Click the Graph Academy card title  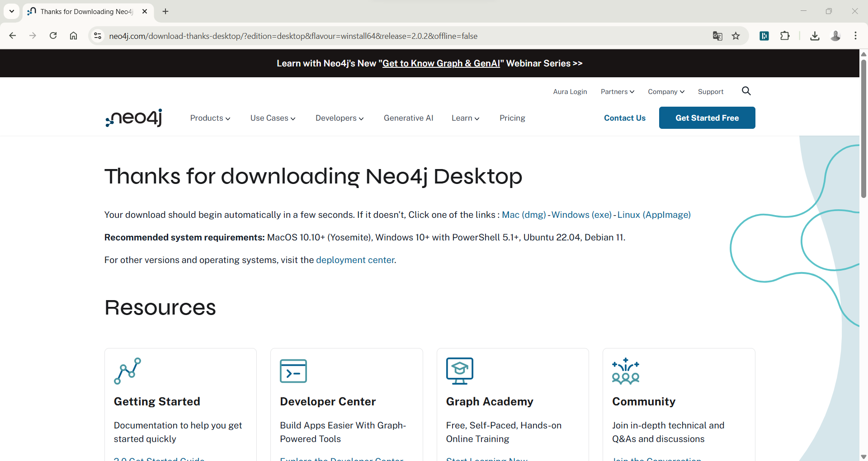point(490,401)
